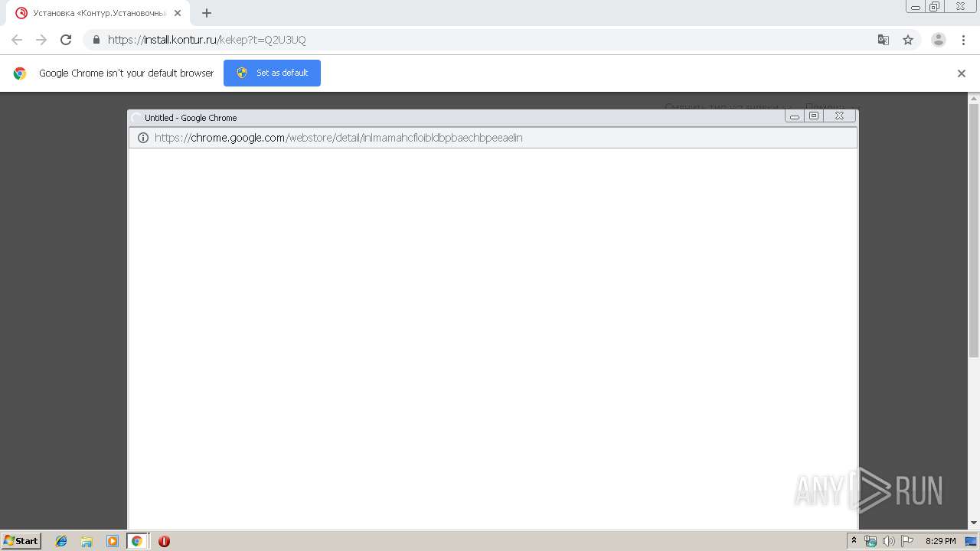Click the 8:29 PM clock
The width and height of the screenshot is (980, 551).
(940, 541)
